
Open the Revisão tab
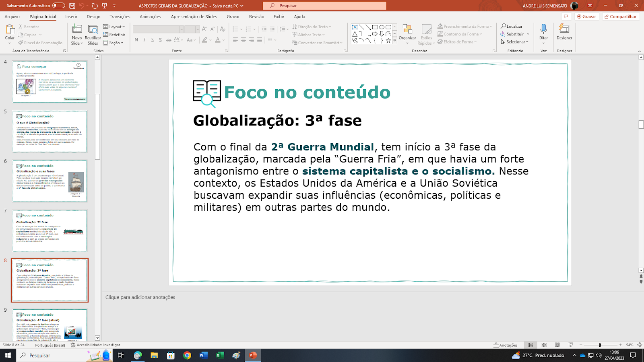point(256,16)
